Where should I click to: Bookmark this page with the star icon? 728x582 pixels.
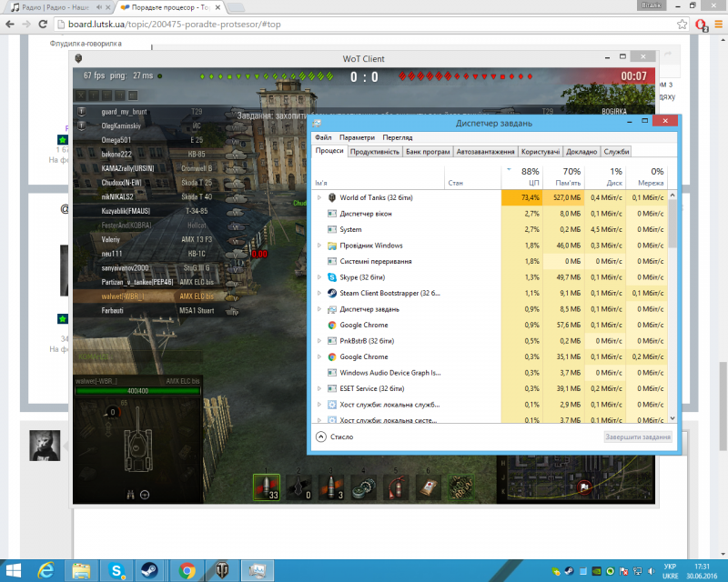682,26
